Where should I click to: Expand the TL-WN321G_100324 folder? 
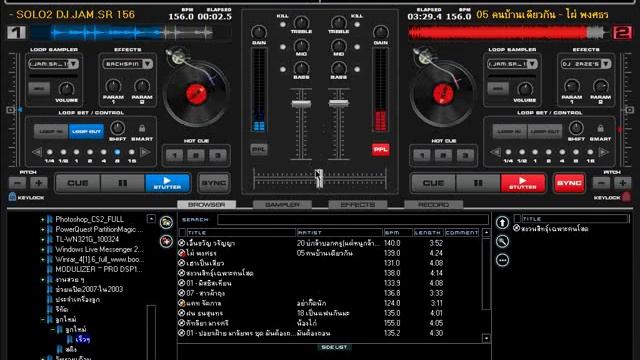click(42, 240)
